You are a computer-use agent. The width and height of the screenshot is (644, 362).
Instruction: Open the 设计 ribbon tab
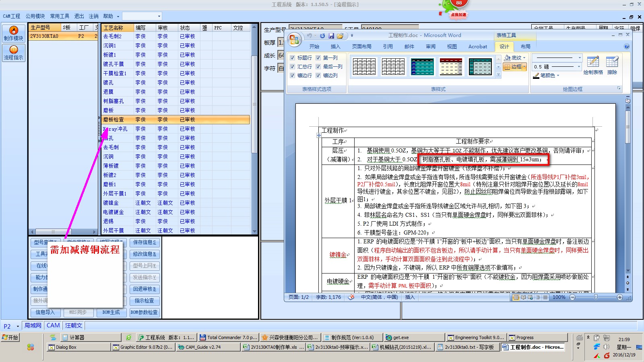point(504,46)
